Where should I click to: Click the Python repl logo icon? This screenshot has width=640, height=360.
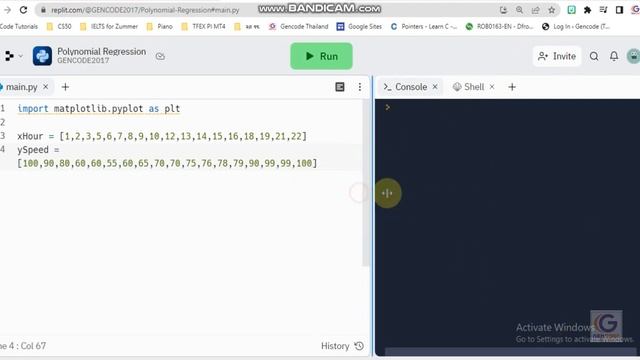tap(42, 56)
